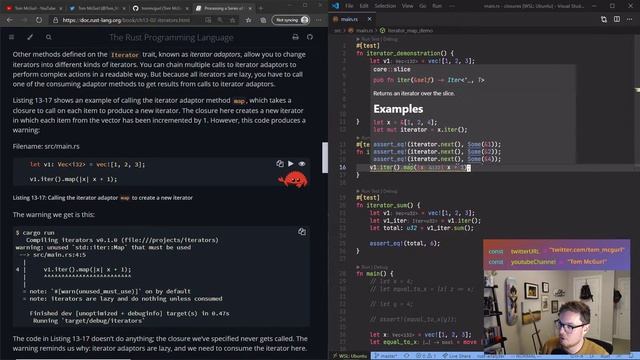This screenshot has height=360, width=640.
Task: Expand the VS Code overflow menu ellipsis
Action: coord(452,6)
